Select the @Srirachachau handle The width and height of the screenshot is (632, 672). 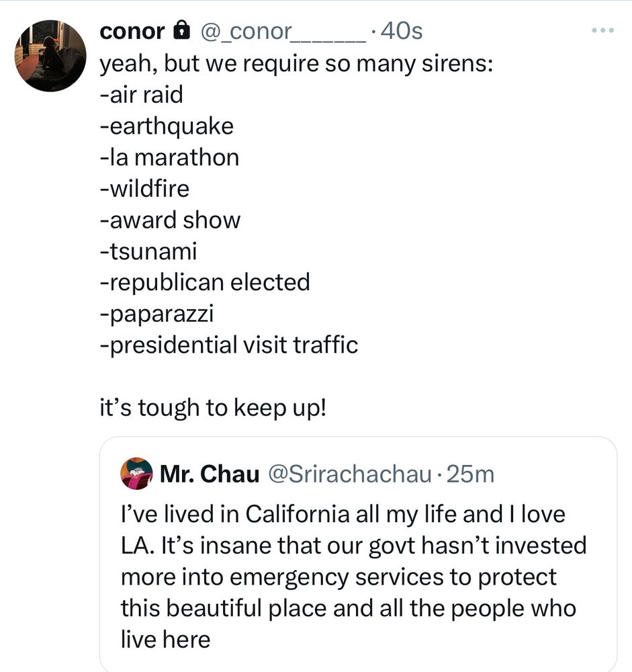349,474
